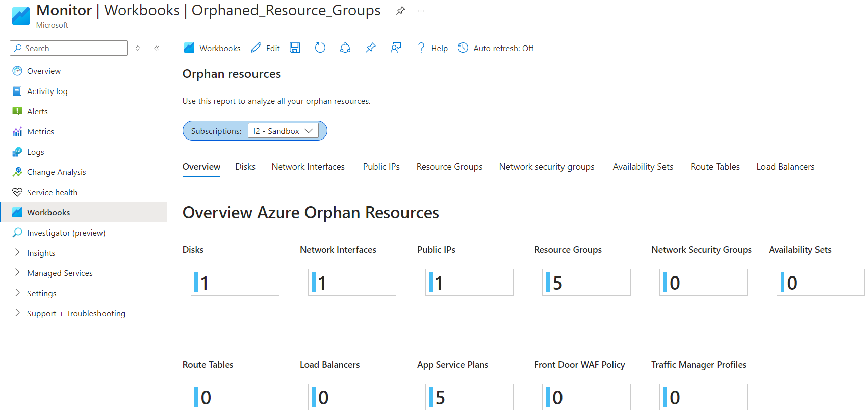Click 'Overview Azure Orphan Resources' heading
The height and width of the screenshot is (415, 868).
(311, 213)
